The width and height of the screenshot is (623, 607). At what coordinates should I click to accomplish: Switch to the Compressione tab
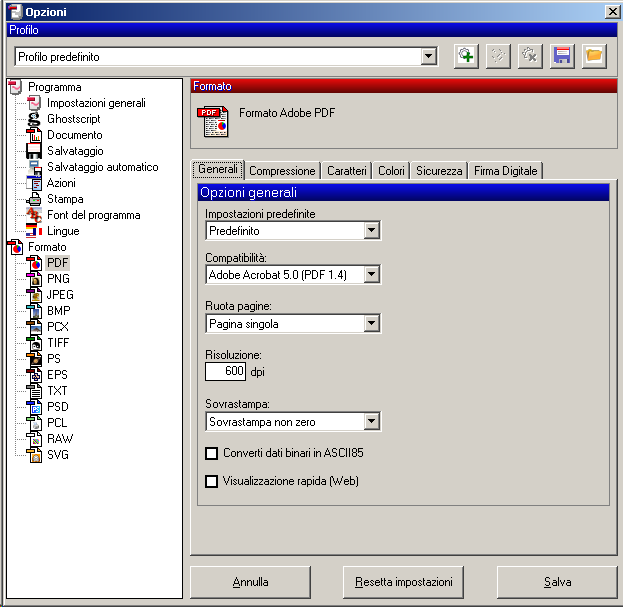tap(283, 171)
